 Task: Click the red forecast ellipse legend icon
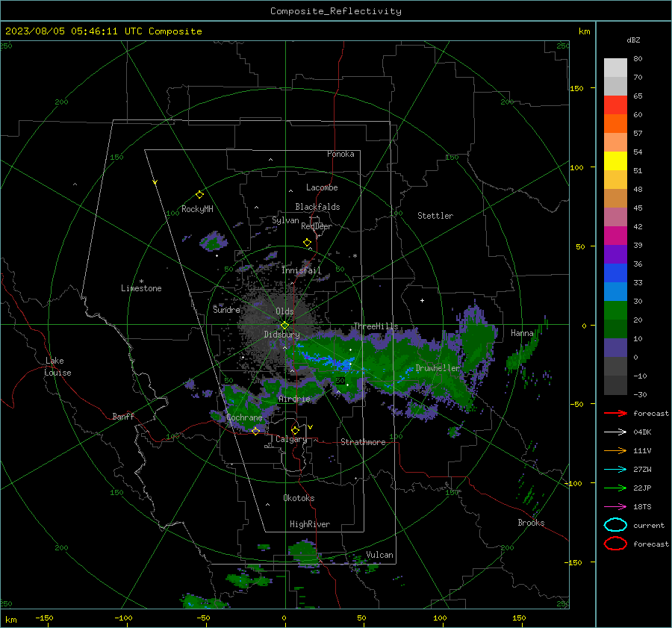pyautogui.click(x=615, y=544)
